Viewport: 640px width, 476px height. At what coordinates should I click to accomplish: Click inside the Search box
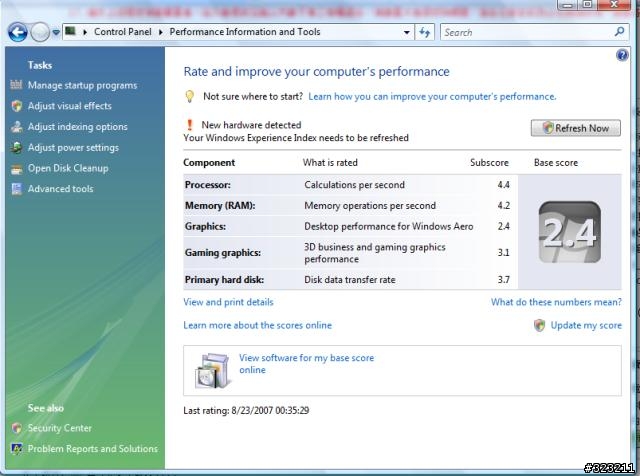click(x=527, y=32)
